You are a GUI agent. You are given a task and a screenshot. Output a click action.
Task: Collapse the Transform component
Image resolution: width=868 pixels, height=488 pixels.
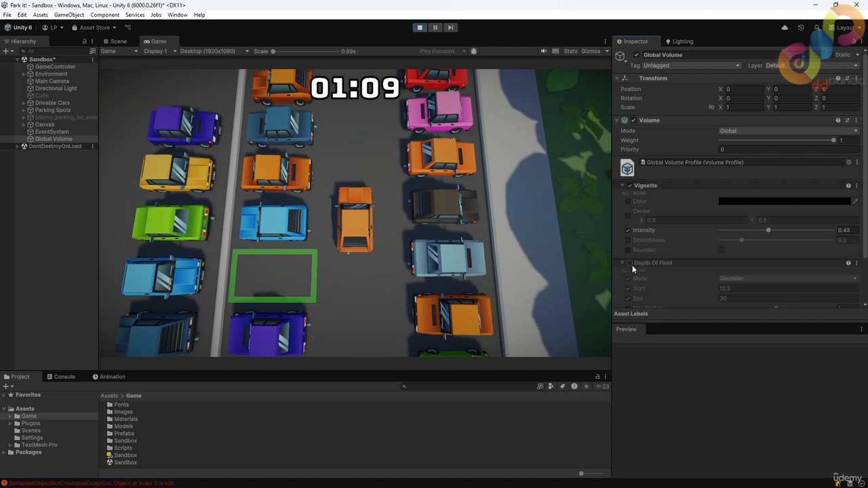(x=618, y=79)
